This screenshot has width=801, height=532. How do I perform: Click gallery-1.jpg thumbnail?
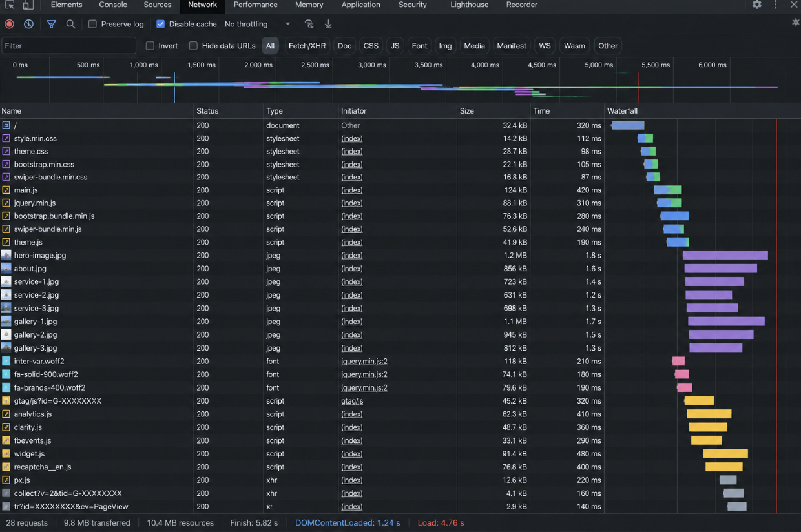click(6, 321)
